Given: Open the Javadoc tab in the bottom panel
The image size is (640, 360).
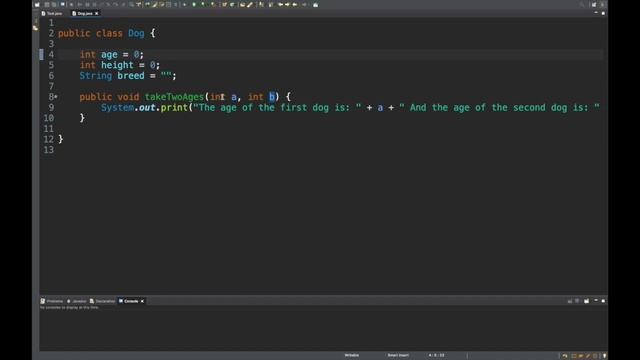Looking at the screenshot, I should click(77, 301).
